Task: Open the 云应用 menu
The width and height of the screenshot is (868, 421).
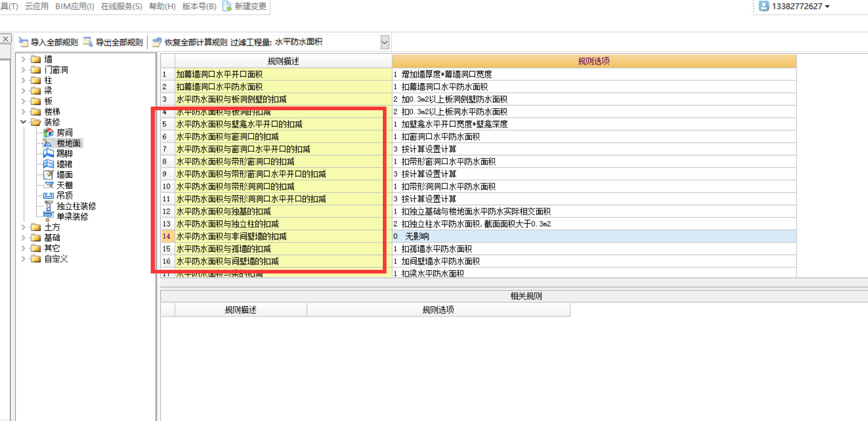Action: [37, 6]
